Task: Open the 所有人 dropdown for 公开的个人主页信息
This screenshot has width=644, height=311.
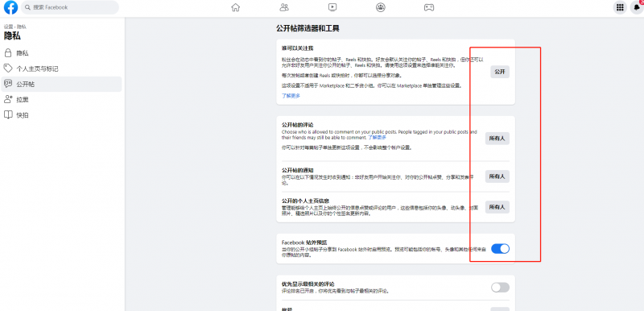Action: coord(497,207)
